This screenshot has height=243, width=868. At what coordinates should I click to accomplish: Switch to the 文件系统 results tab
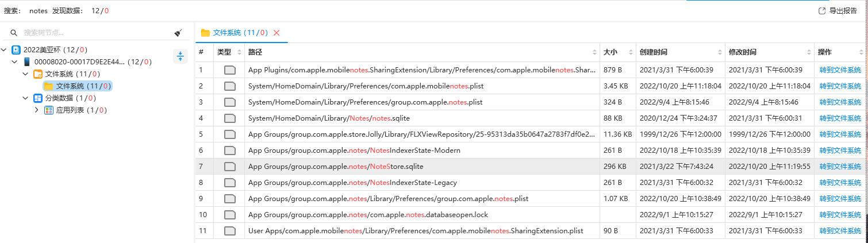coord(235,33)
